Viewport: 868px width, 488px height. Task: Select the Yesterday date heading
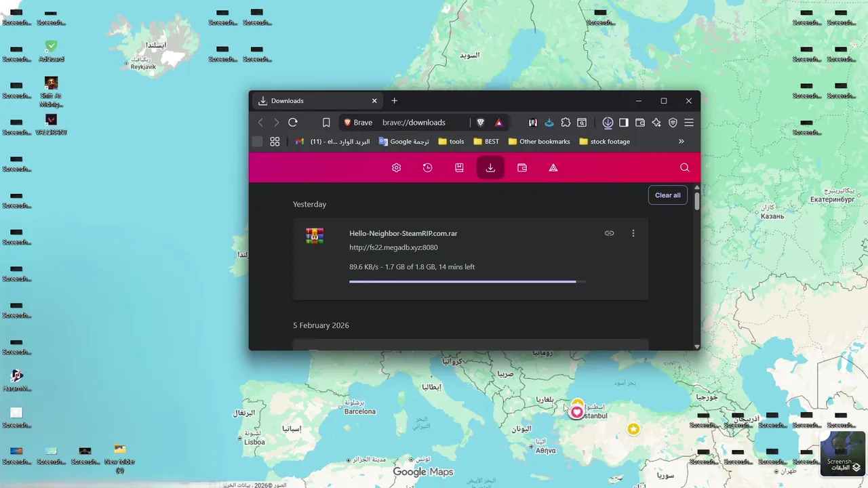pyautogui.click(x=309, y=204)
